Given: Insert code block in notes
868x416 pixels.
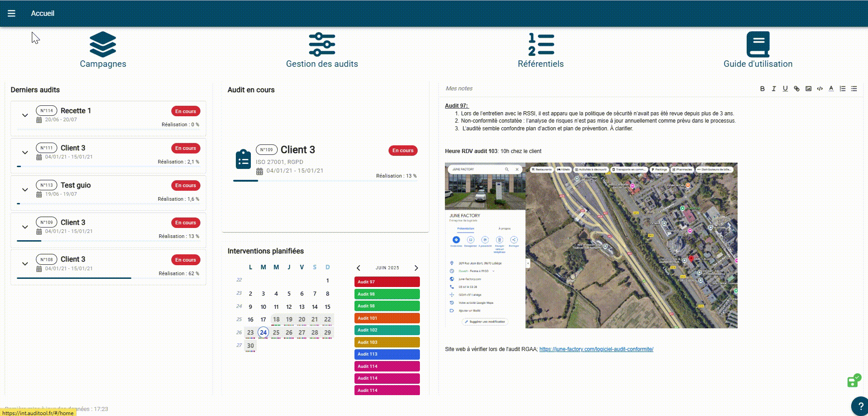Looking at the screenshot, I should click(819, 89).
